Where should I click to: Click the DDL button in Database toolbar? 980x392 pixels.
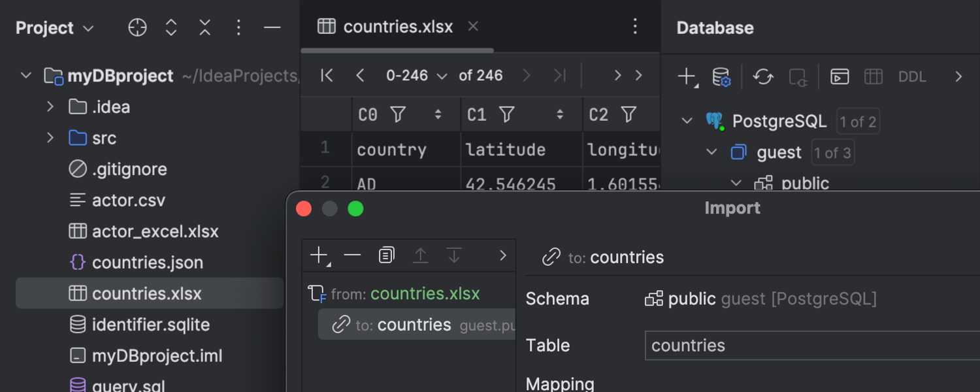tap(912, 77)
